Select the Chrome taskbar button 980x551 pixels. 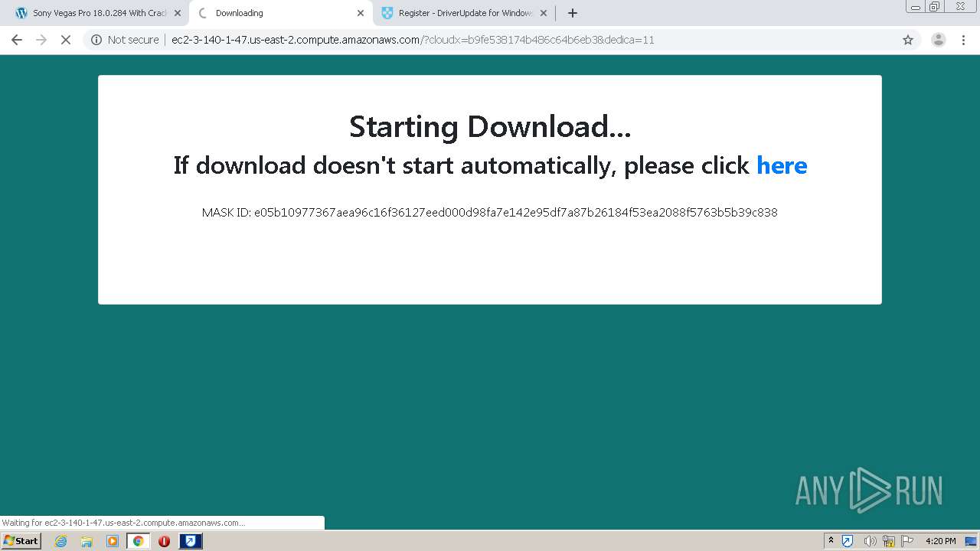[x=138, y=541]
